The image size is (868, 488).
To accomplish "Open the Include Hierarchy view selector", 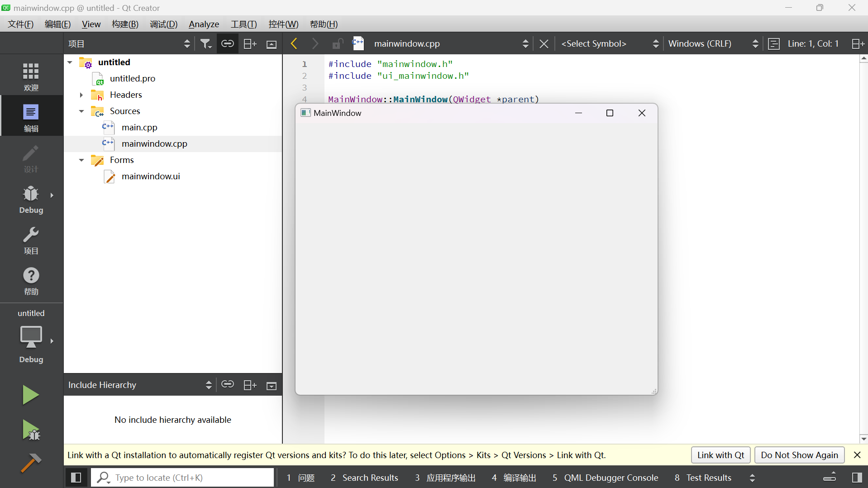I will (140, 385).
